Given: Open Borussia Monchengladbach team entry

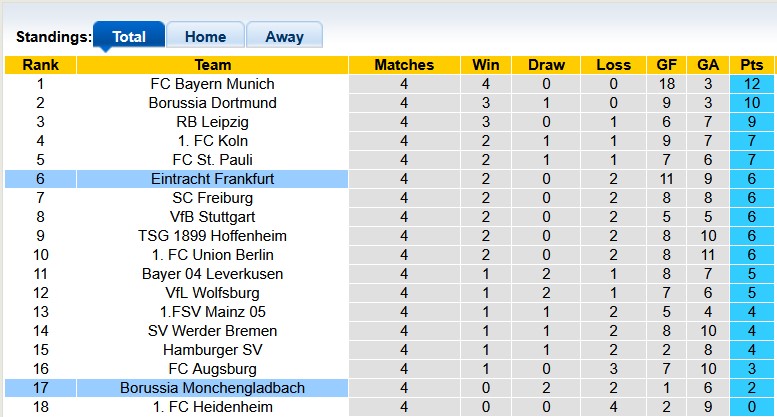Looking at the screenshot, I should pyautogui.click(x=212, y=388).
